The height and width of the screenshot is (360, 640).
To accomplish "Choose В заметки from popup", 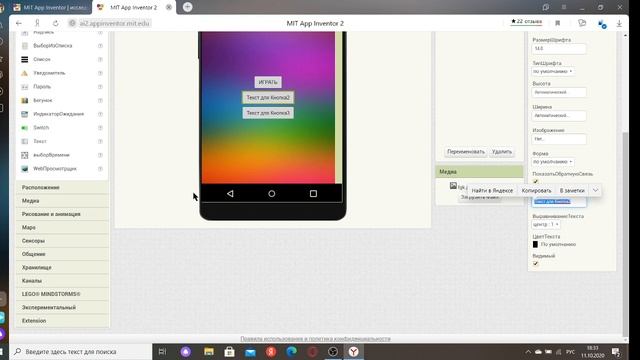I will 572,191.
